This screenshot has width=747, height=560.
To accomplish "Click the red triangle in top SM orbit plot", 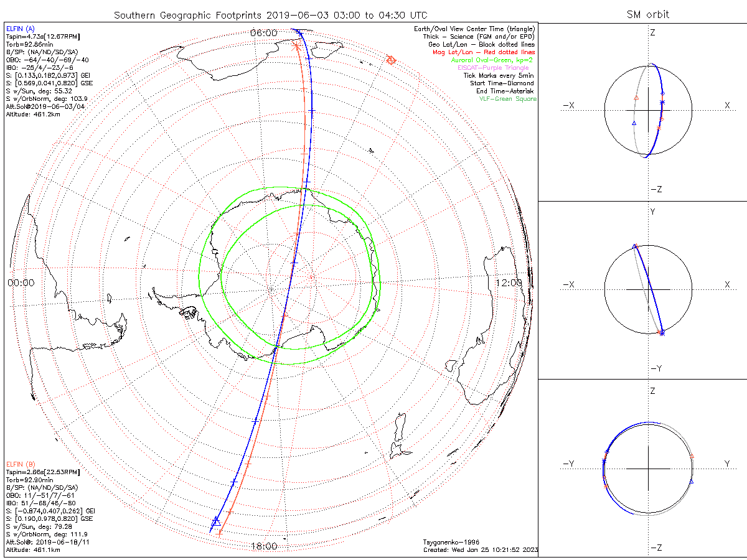I will pyautogui.click(x=636, y=98).
